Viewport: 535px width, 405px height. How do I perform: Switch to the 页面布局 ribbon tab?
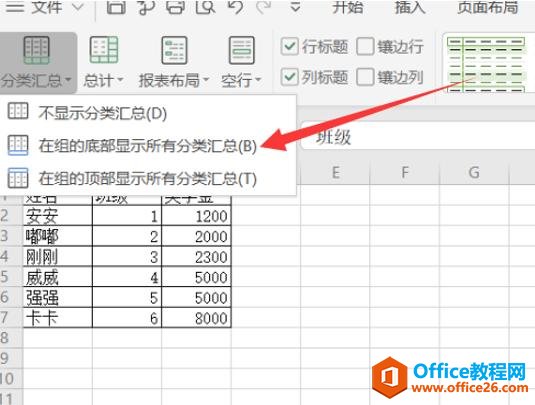[x=488, y=7]
